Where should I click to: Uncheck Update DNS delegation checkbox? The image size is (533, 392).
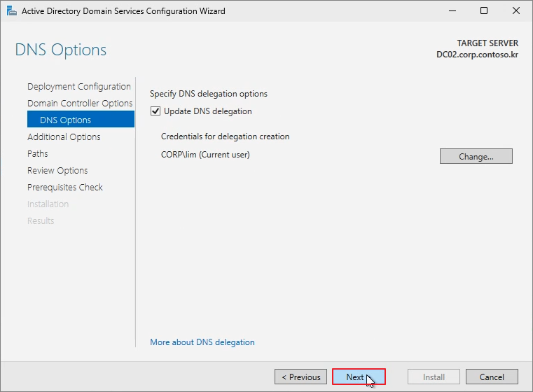[x=155, y=111]
